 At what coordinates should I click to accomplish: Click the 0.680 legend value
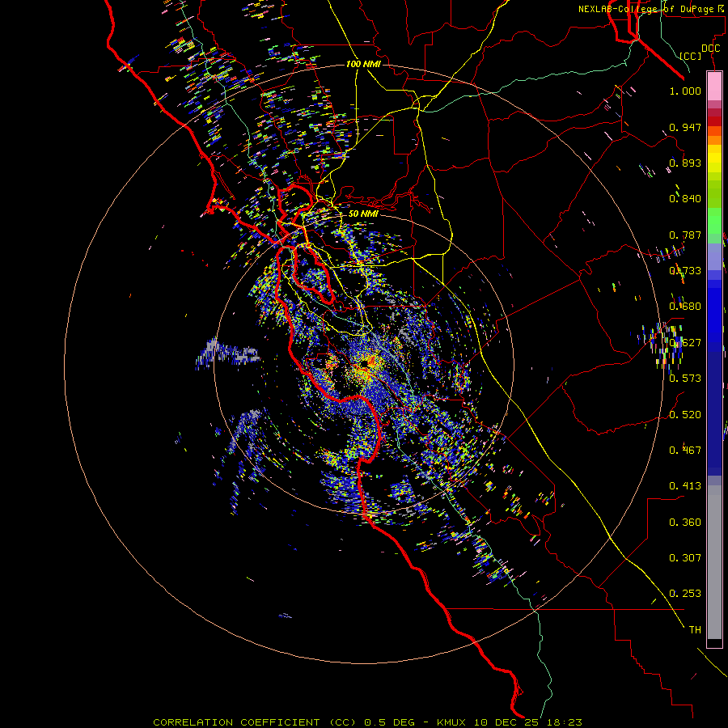pyautogui.click(x=685, y=307)
